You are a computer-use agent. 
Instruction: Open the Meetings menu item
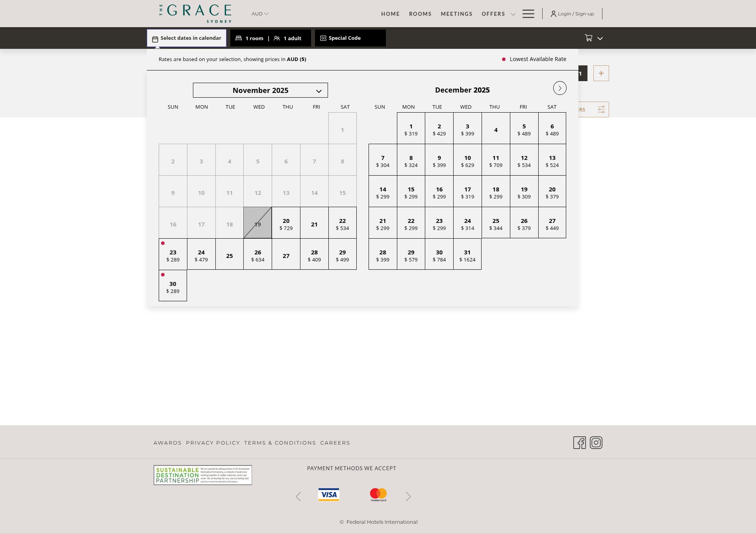456,14
